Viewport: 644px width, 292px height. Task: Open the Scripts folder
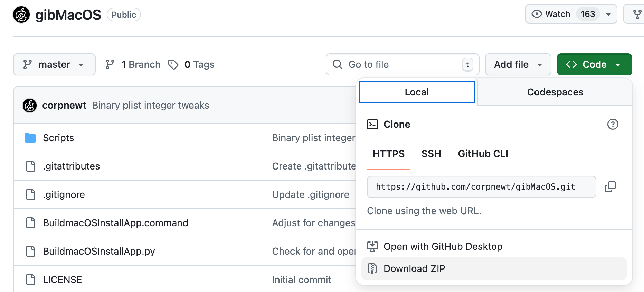point(58,138)
